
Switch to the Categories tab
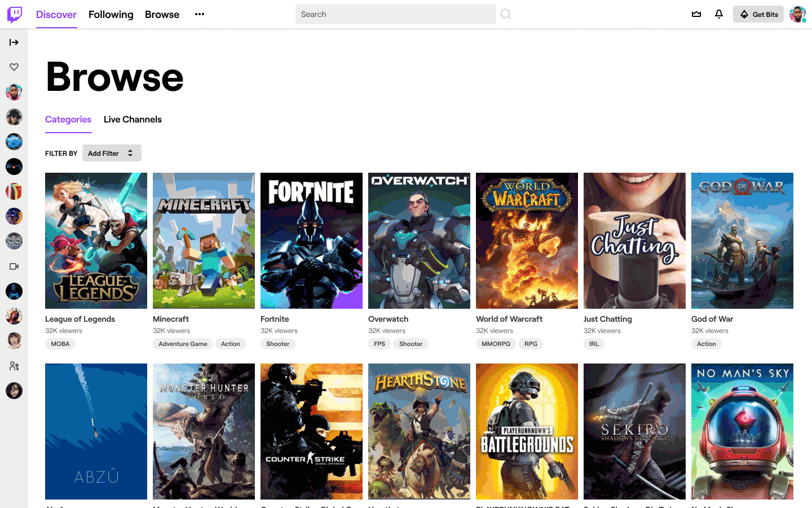(68, 120)
